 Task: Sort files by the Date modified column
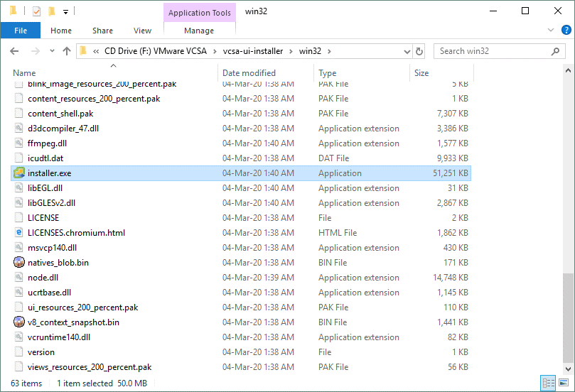point(249,73)
